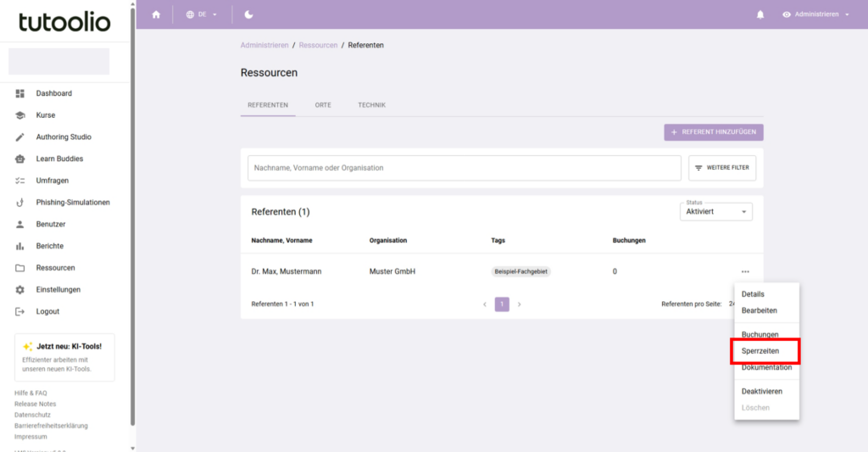Image resolution: width=868 pixels, height=452 pixels.
Task: Click the sidebar vertical scrollbar
Action: pos(133,216)
